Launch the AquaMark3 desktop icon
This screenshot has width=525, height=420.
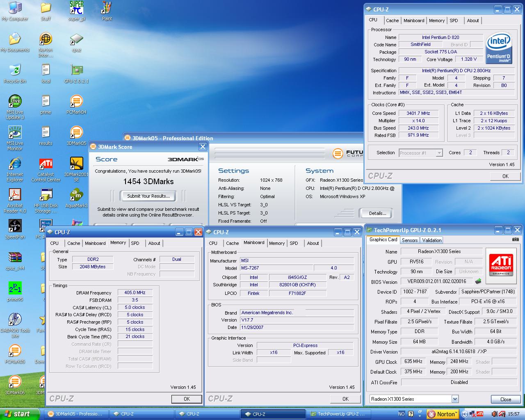click(x=76, y=198)
